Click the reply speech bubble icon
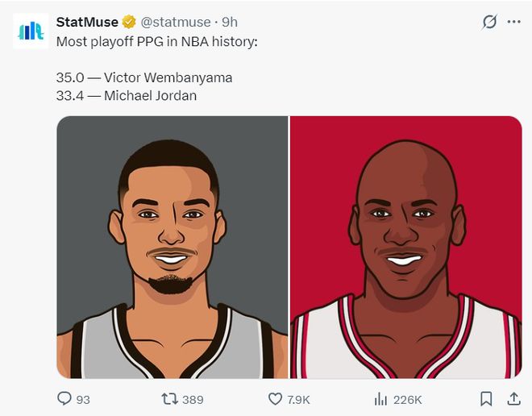 click(x=64, y=399)
